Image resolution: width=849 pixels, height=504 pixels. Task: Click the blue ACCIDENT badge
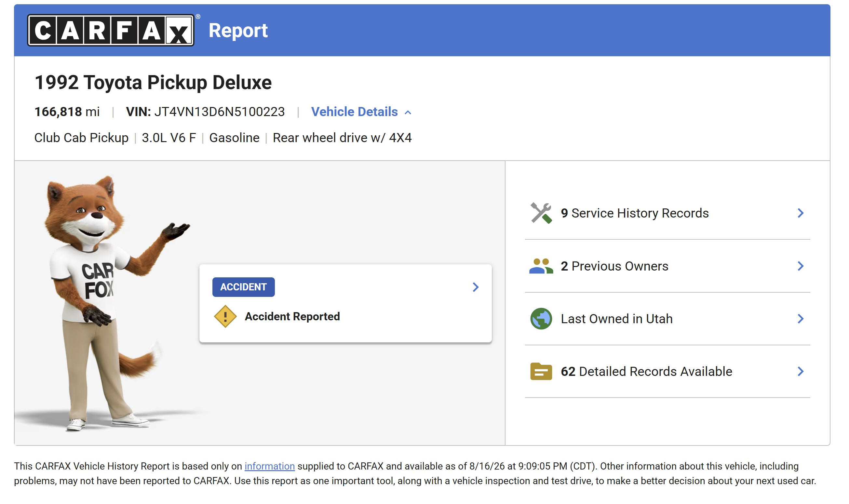[243, 287]
